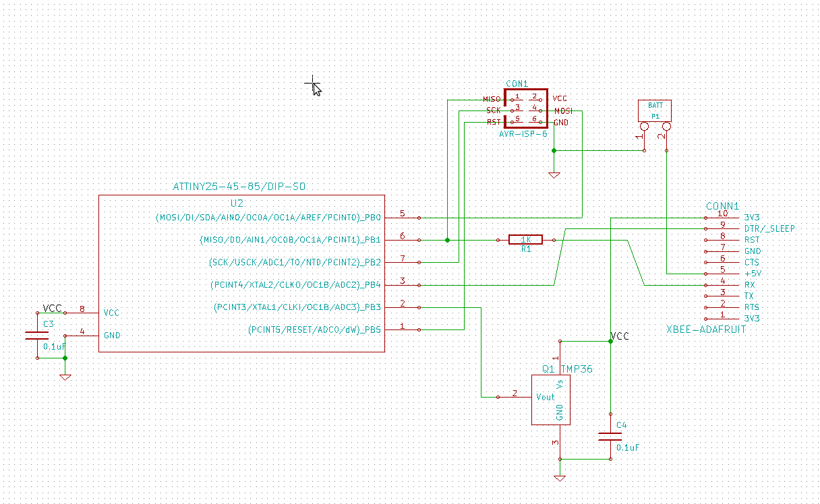Image resolution: width=820 pixels, height=504 pixels.
Task: Click ground symbol under the C3 capacitor
Action: click(65, 377)
